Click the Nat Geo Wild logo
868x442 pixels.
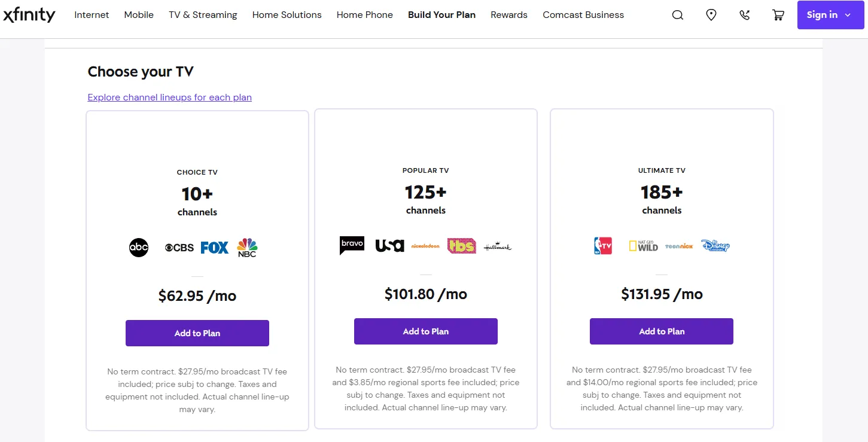coord(642,245)
